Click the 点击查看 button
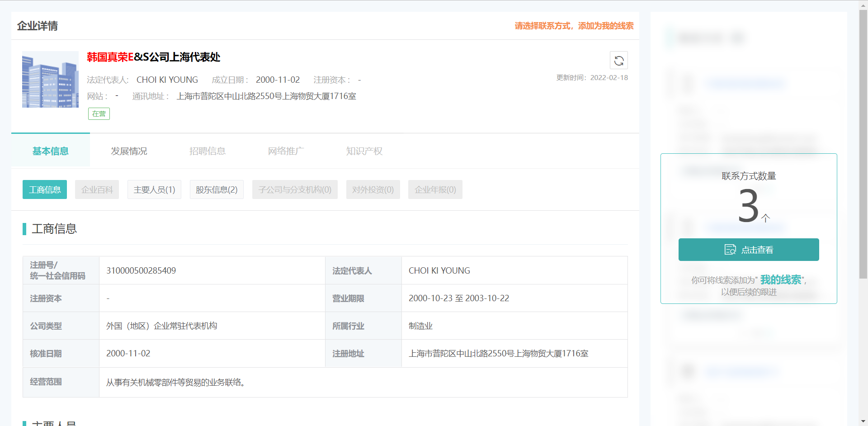 [x=749, y=250]
